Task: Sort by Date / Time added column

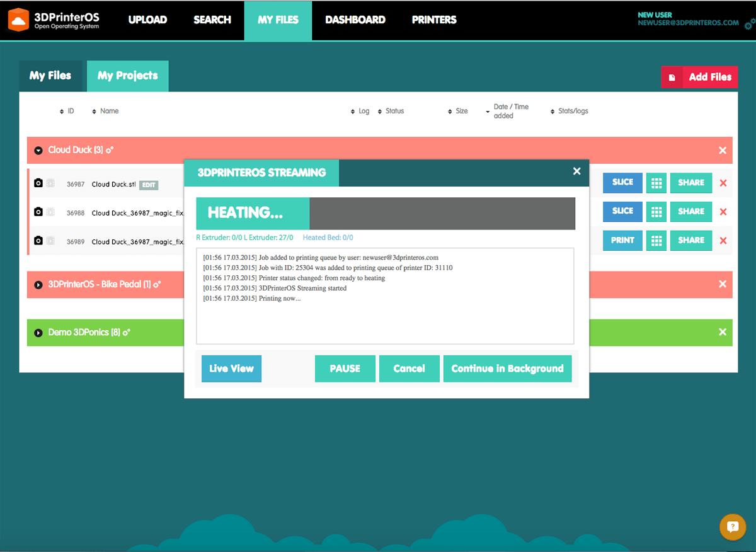Action: (x=508, y=111)
